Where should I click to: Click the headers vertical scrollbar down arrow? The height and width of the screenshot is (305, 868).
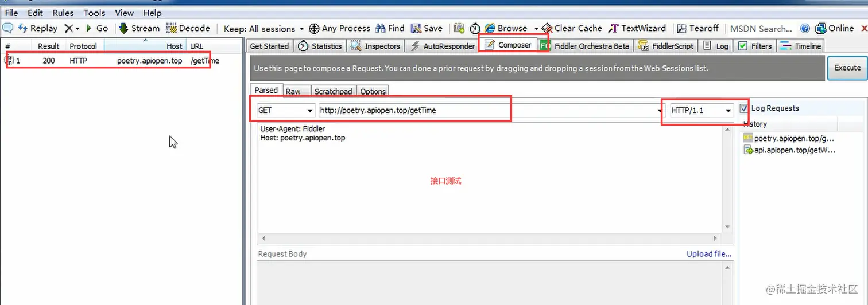click(x=728, y=228)
